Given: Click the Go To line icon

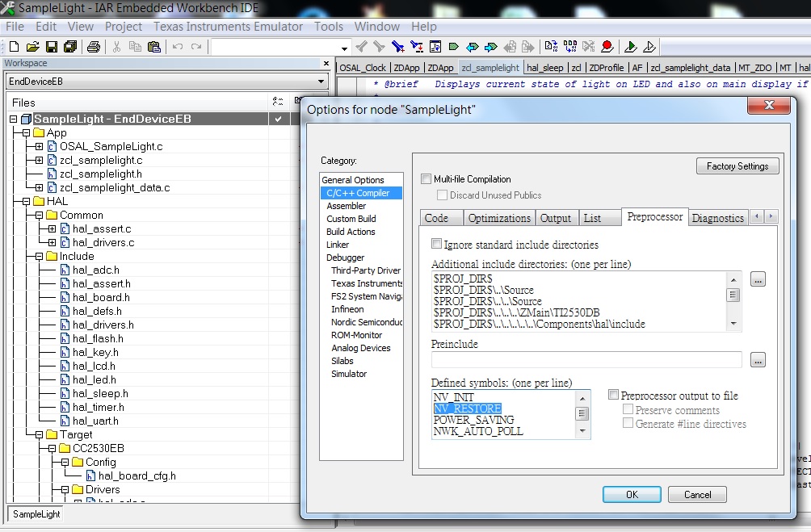Looking at the screenshot, I should click(x=435, y=47).
